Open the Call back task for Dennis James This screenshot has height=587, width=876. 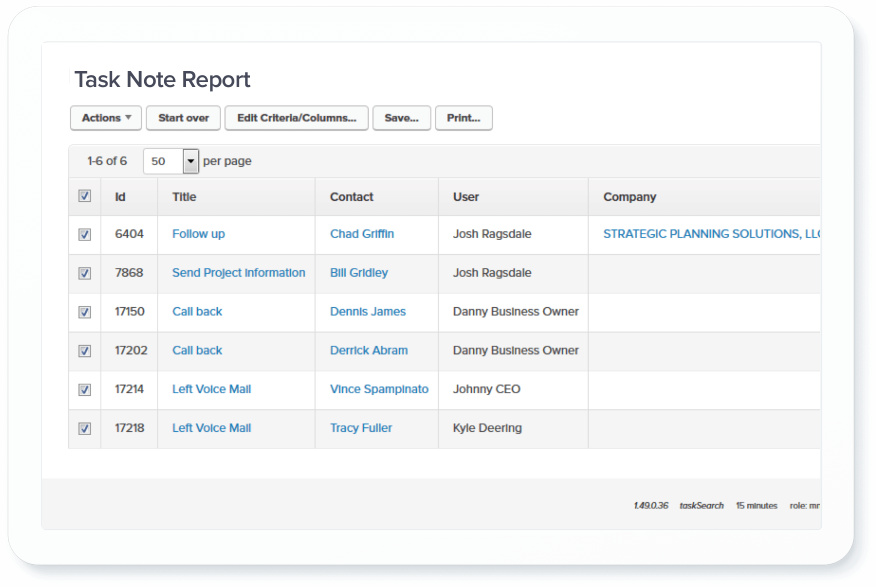click(197, 312)
